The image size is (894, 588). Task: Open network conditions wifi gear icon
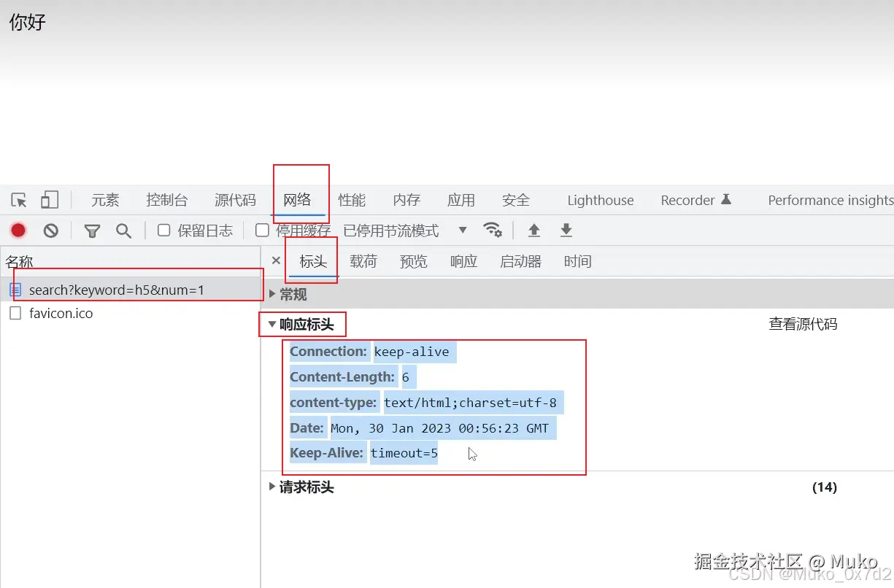(x=493, y=230)
